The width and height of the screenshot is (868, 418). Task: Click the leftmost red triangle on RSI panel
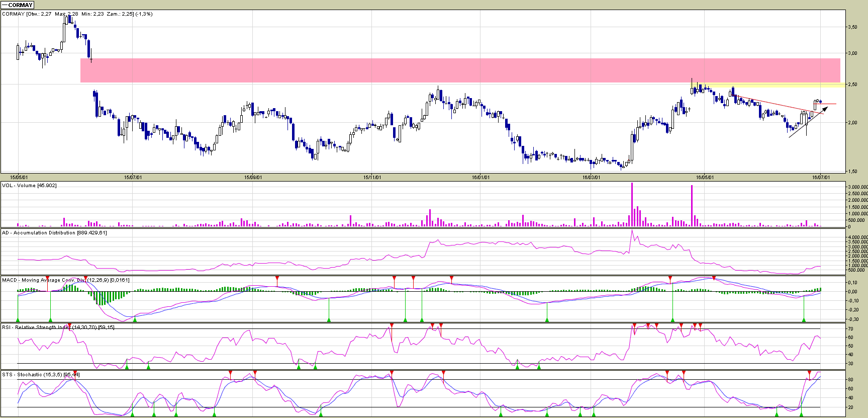[x=69, y=326]
